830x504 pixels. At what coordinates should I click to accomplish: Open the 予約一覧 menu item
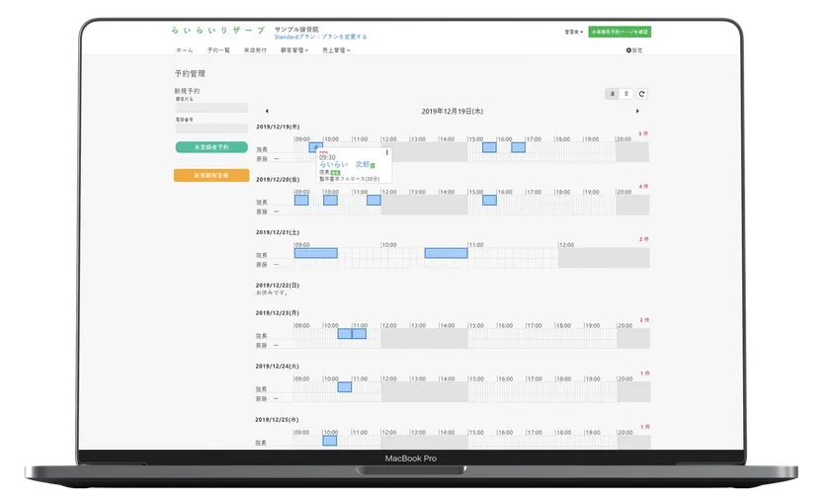(218, 50)
